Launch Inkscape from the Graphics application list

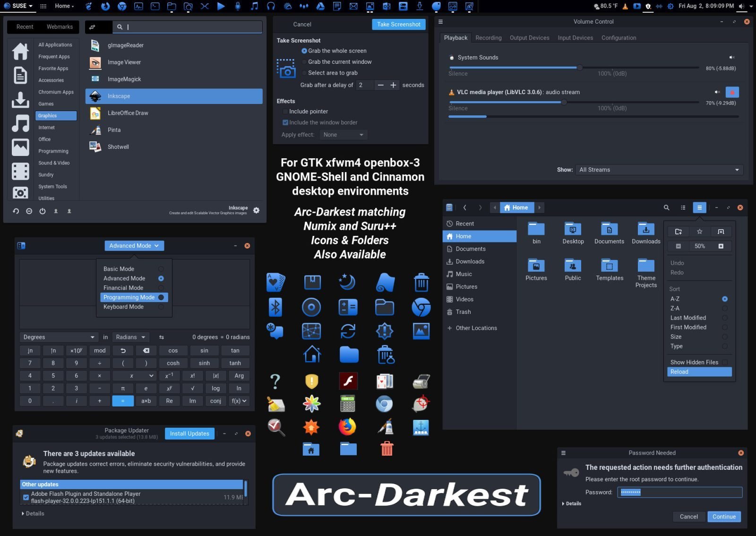pyautogui.click(x=119, y=96)
